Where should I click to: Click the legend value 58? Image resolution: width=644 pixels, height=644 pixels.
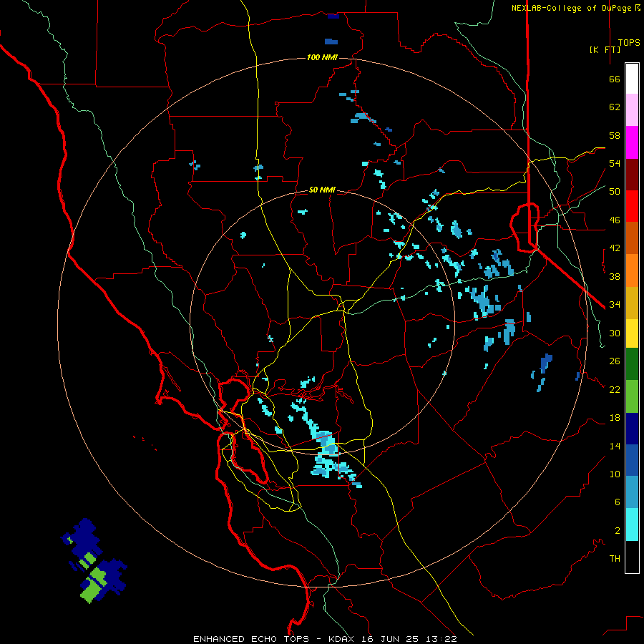point(615,135)
